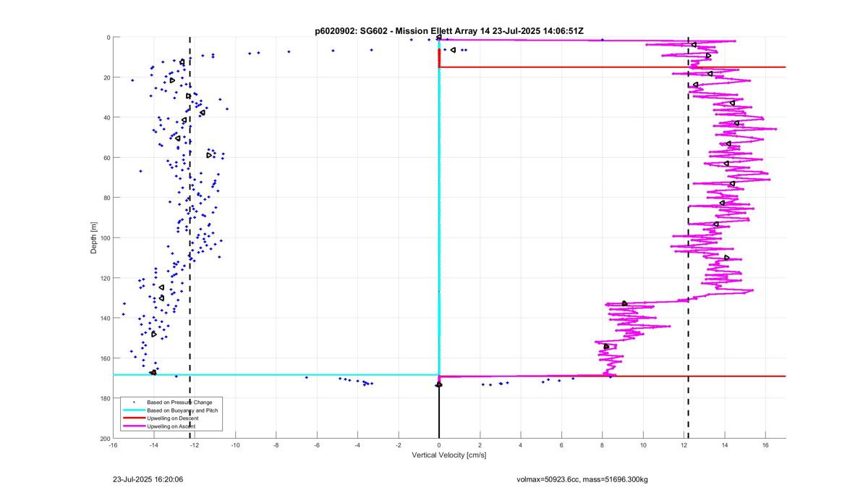Click x-axis tick label '8'
The width and height of the screenshot is (868, 493).
tap(602, 444)
